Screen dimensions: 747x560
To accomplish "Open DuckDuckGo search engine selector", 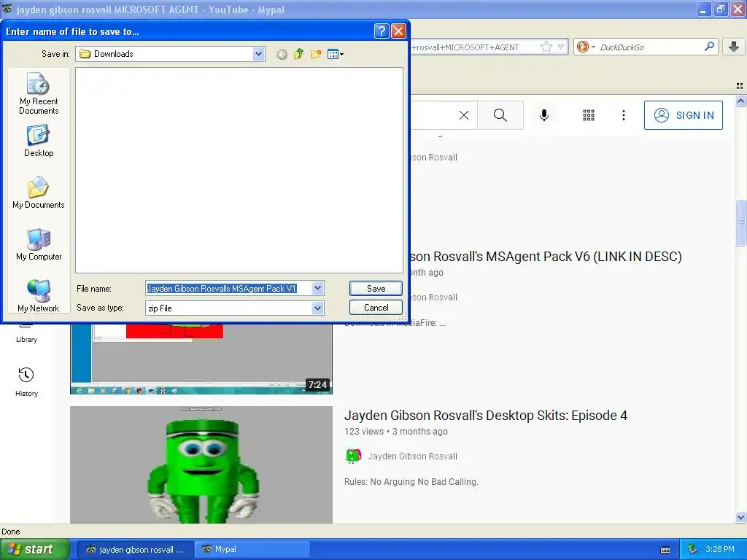I will coord(586,47).
